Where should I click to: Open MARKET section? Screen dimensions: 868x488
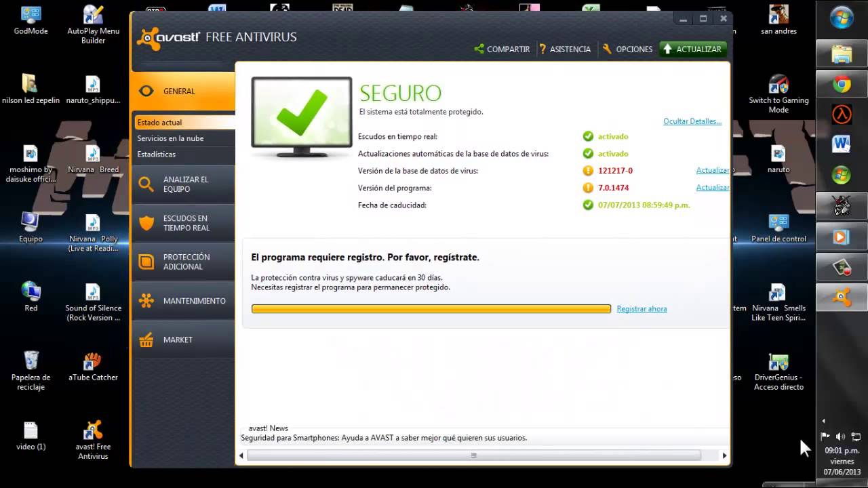[183, 340]
